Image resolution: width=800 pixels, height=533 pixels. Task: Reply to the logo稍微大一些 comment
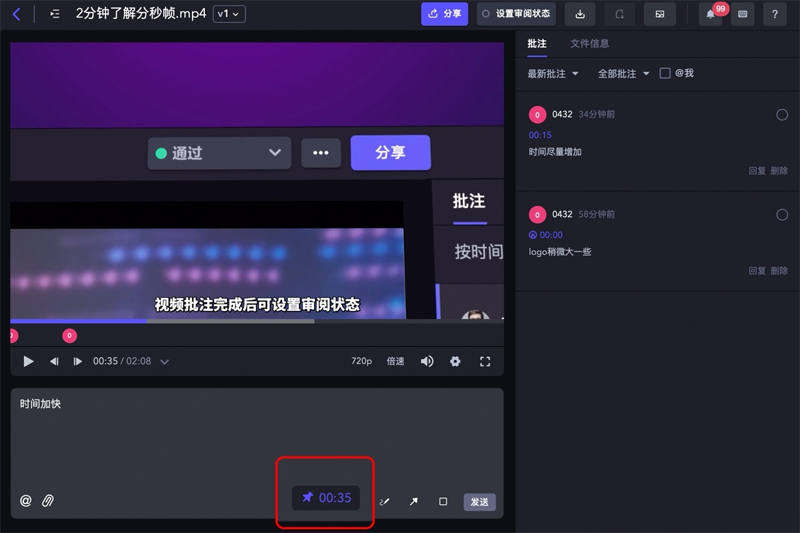coord(757,271)
